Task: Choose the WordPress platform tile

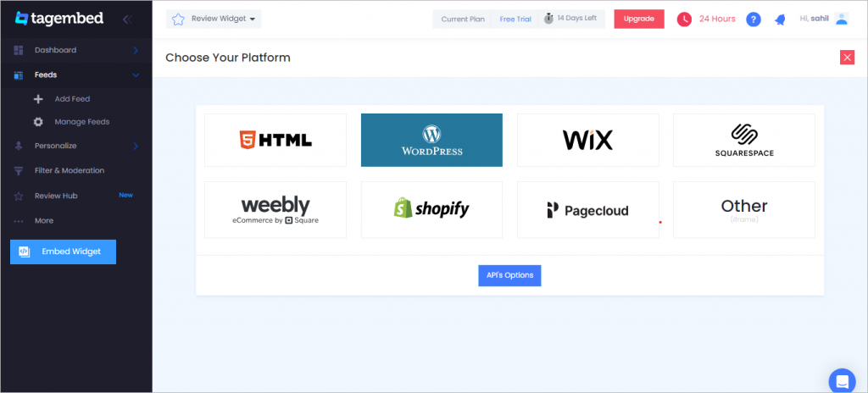Action: 431,140
